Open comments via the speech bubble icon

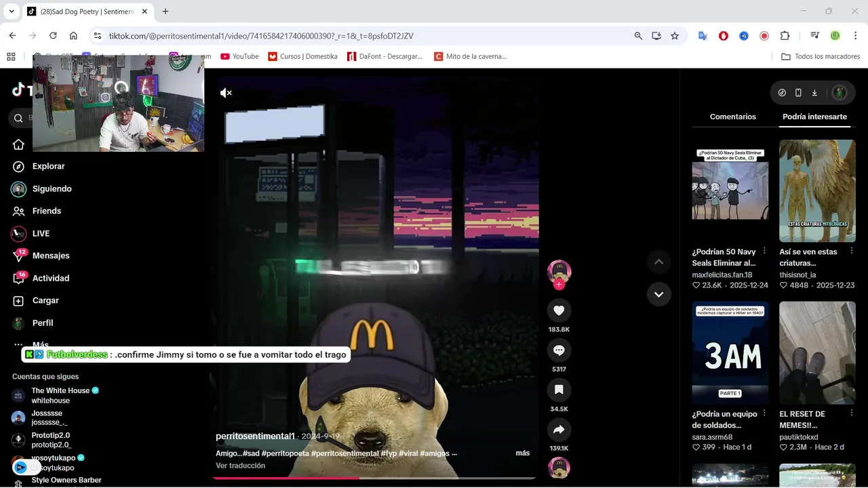tap(559, 350)
